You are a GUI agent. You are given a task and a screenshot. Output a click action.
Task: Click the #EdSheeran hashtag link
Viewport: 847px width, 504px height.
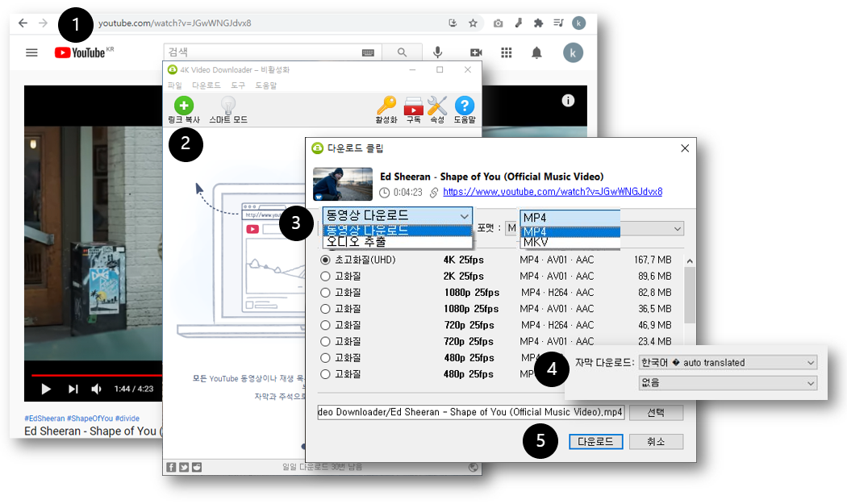(44, 418)
